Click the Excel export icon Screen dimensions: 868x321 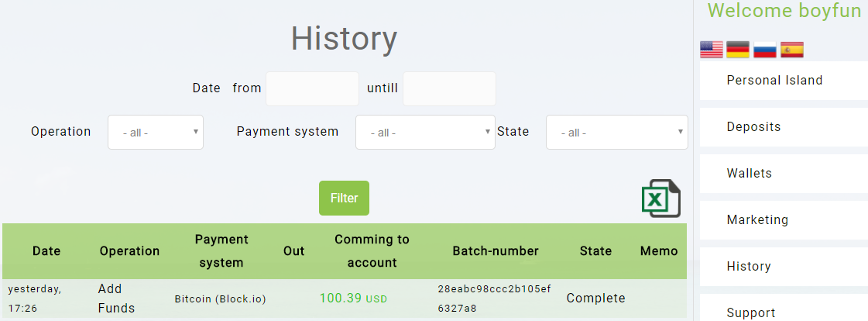pos(660,198)
